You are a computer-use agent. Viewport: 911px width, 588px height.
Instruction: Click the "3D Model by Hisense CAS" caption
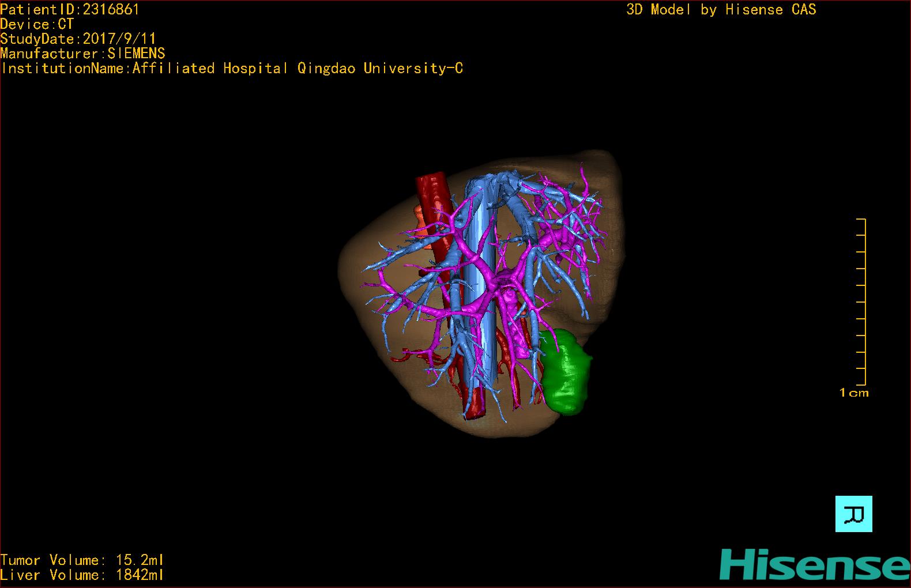[721, 9]
